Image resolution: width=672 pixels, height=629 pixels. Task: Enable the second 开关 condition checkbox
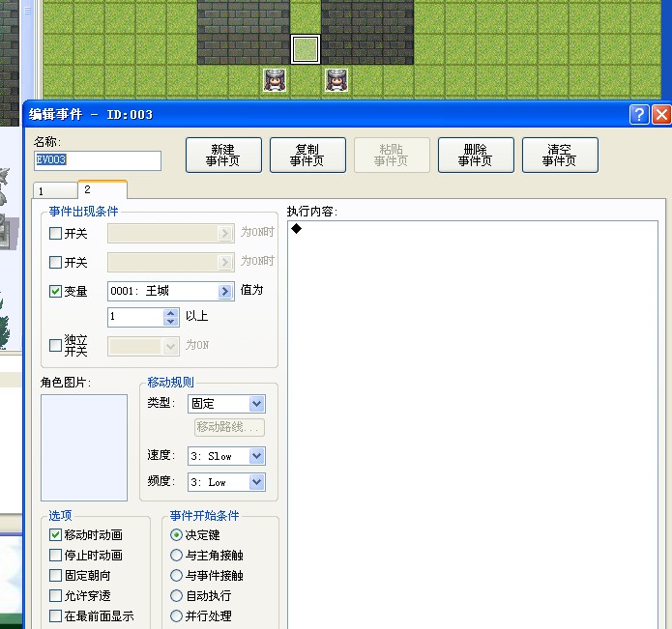point(56,262)
